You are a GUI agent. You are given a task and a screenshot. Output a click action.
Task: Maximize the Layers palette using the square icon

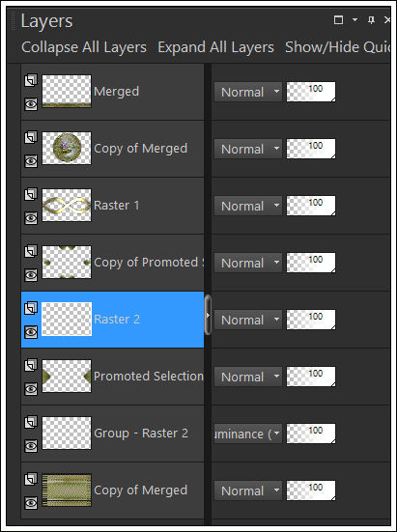pos(338,20)
